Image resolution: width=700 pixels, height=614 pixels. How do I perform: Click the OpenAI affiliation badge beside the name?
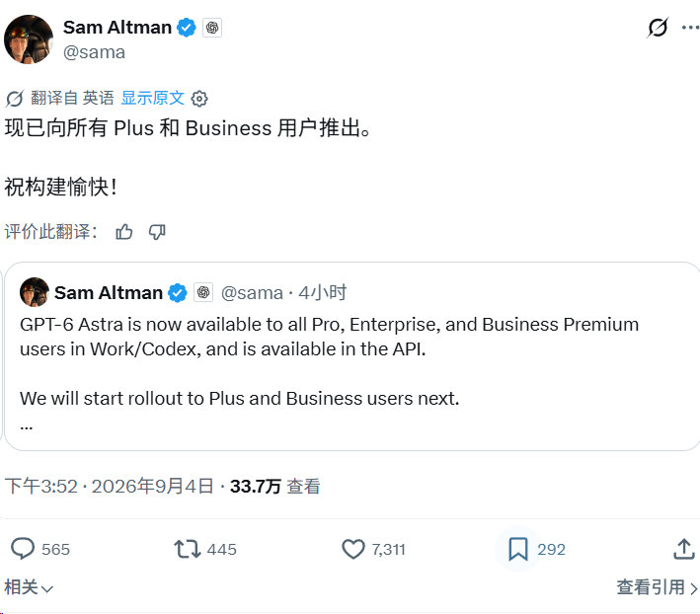coord(212,28)
